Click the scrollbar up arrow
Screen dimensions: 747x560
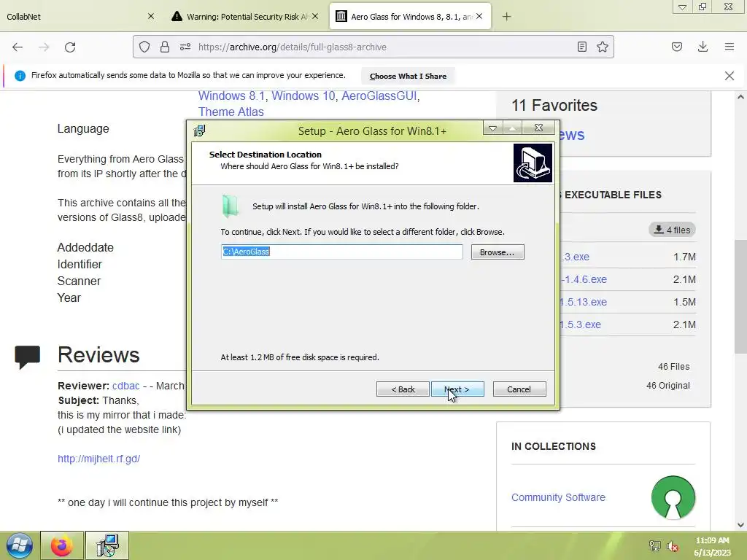[x=740, y=97]
